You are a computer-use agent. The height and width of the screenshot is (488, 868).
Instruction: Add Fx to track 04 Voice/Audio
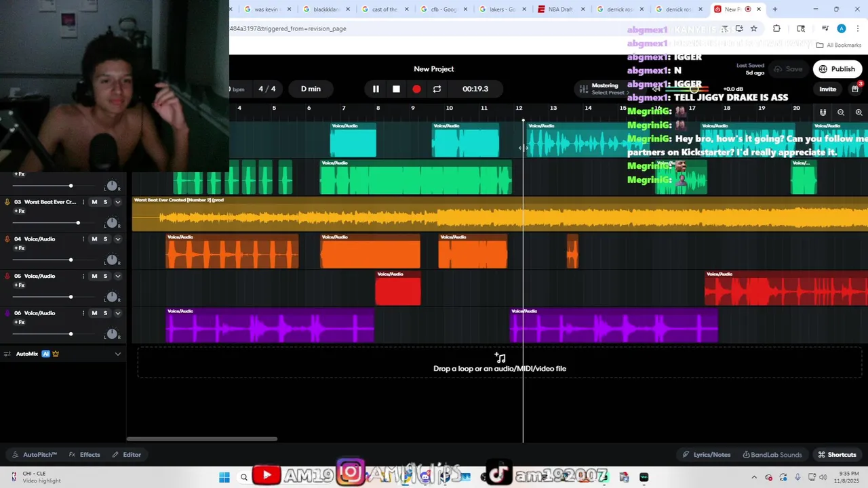(20, 248)
